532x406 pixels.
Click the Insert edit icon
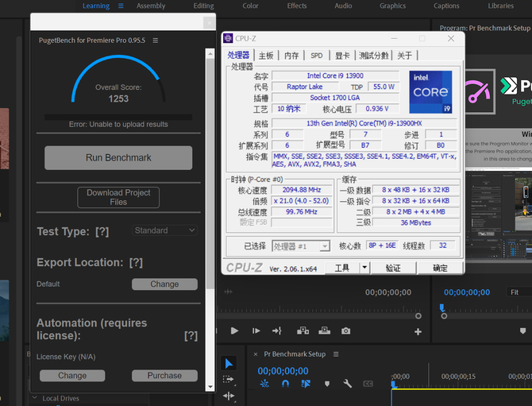[303, 331]
